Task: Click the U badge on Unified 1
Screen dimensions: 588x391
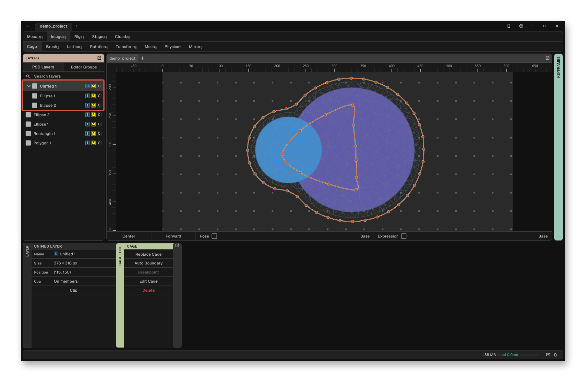Action: pyautogui.click(x=88, y=86)
